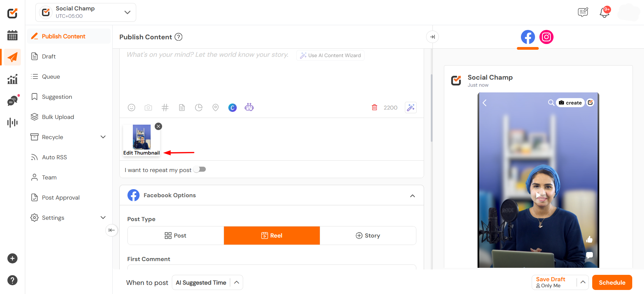Open the Canva integration icon
This screenshot has width=644, height=294.
point(232,108)
